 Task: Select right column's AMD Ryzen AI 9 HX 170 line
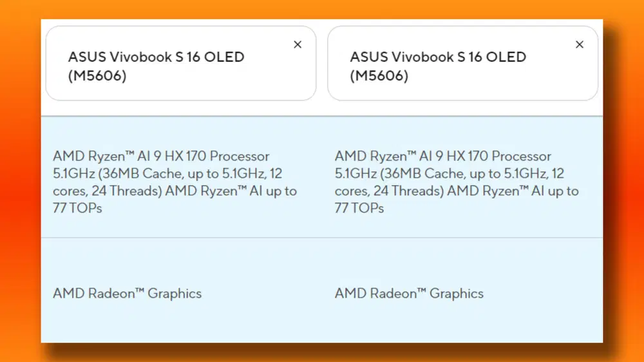(x=443, y=157)
